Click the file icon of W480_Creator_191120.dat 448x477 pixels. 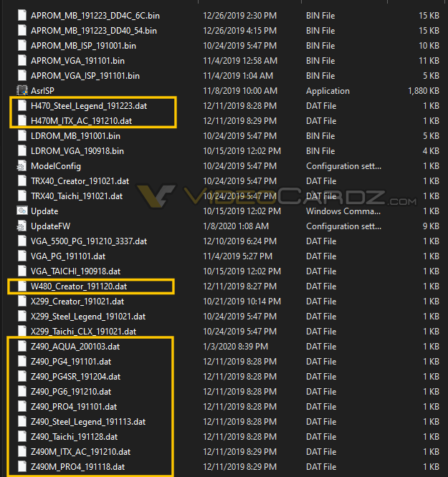[x=22, y=286]
